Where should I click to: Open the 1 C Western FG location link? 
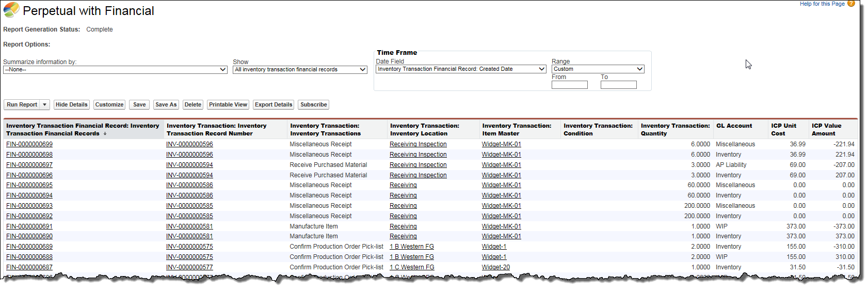412,267
